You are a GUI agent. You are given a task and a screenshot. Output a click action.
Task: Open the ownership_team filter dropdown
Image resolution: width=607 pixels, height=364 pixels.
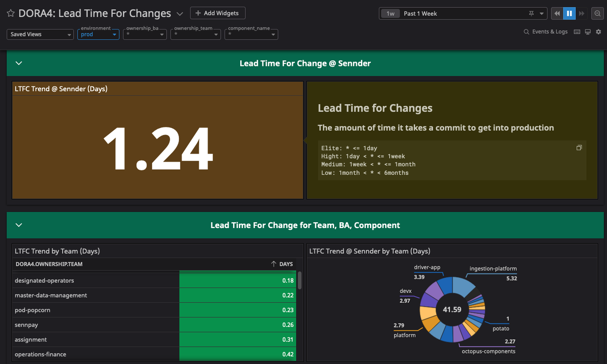[196, 34]
